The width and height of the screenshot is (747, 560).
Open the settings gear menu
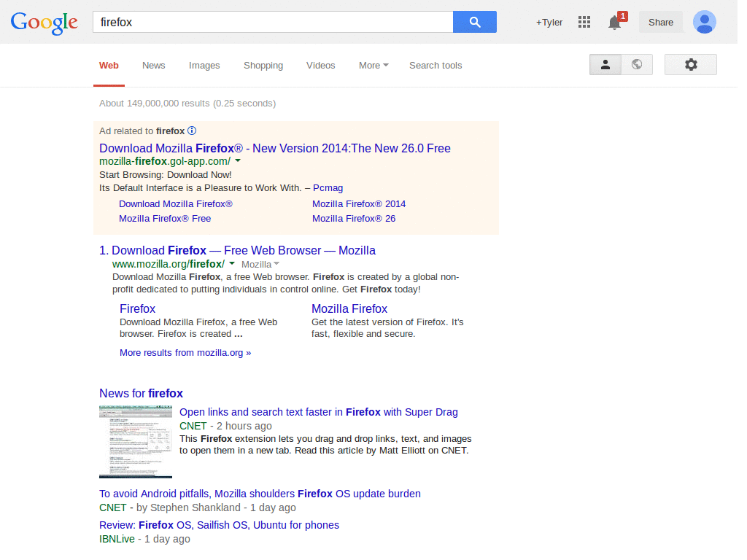click(x=691, y=64)
